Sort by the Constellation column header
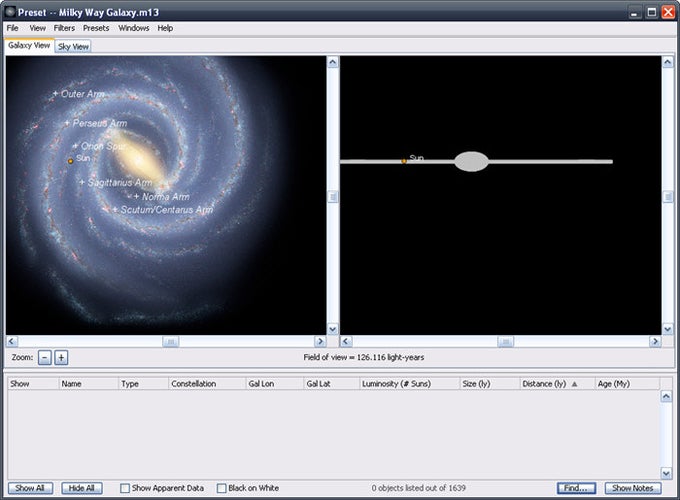The height and width of the screenshot is (500, 680). click(206, 384)
